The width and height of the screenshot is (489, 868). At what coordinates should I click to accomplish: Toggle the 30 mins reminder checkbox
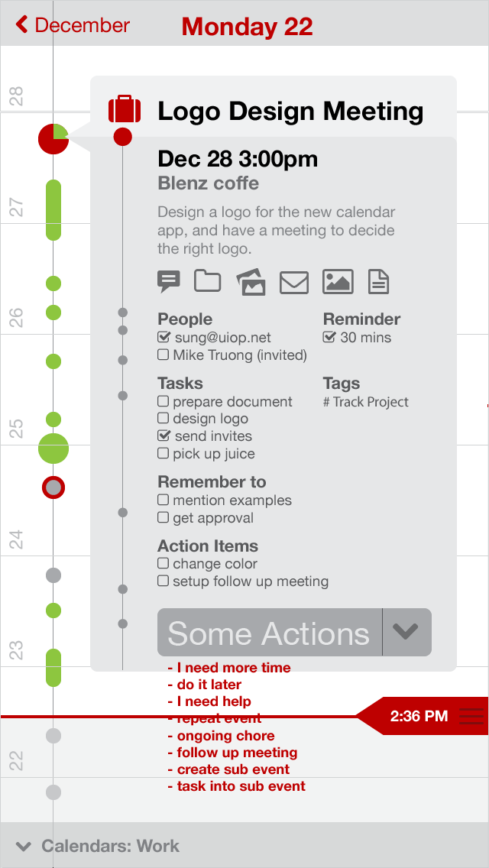click(x=329, y=336)
